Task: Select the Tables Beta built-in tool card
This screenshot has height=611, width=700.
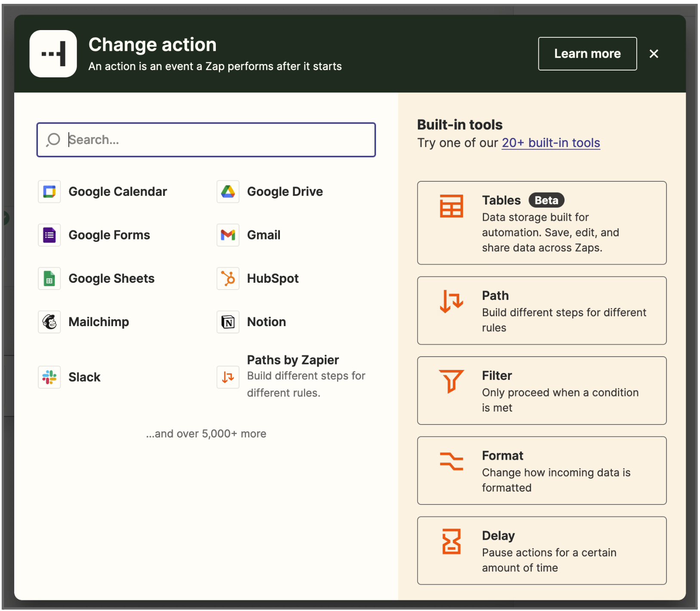Action: (542, 223)
